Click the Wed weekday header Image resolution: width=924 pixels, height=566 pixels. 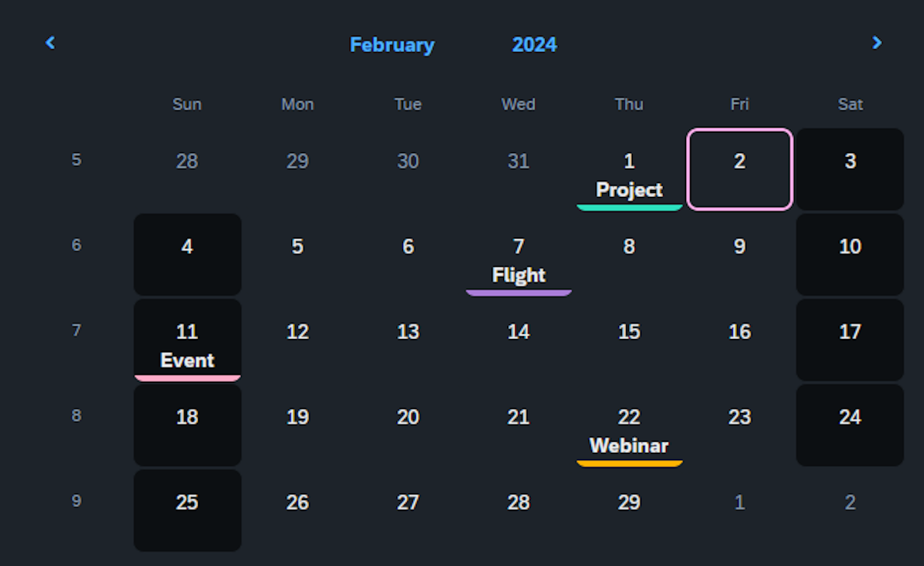[518, 105]
